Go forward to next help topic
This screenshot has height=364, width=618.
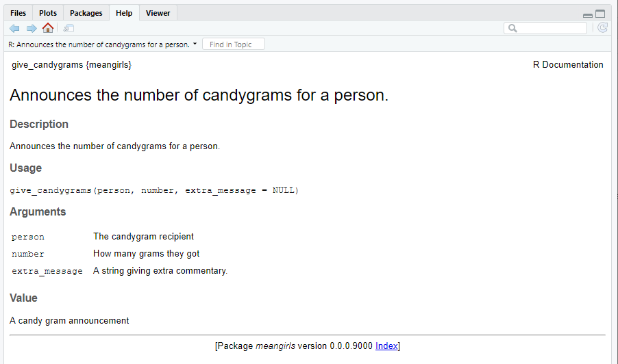click(x=31, y=28)
